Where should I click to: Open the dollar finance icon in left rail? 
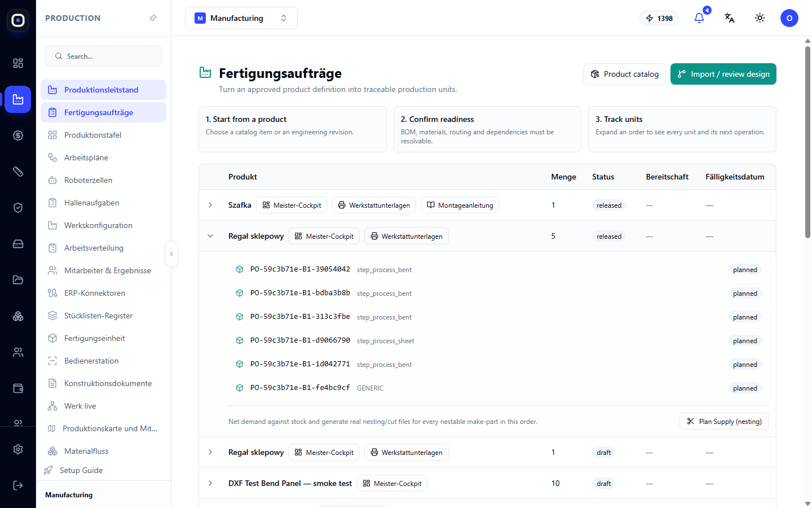click(18, 135)
